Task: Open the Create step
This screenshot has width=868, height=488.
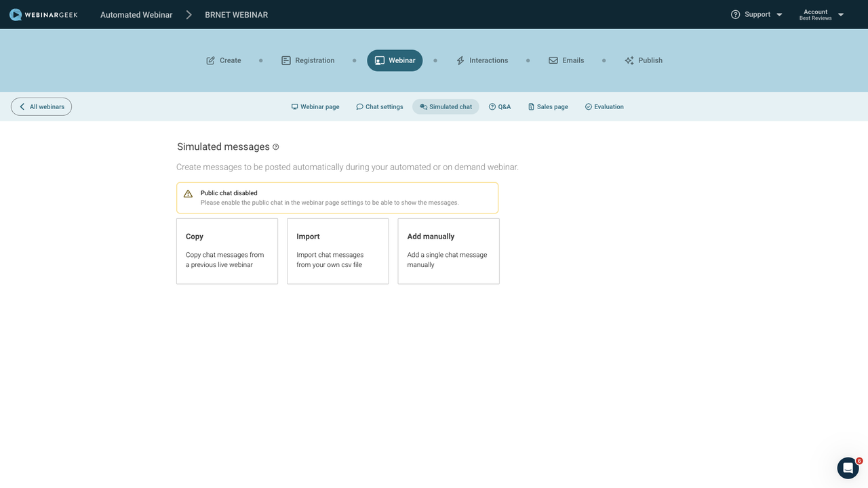Action: coord(224,60)
